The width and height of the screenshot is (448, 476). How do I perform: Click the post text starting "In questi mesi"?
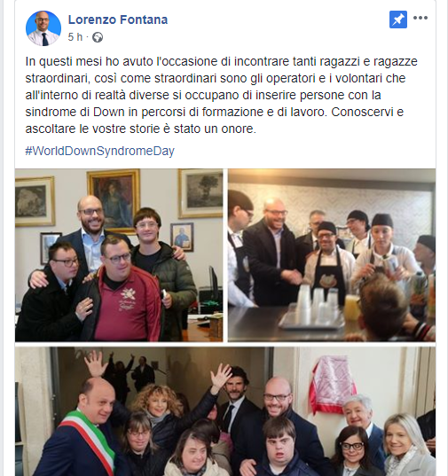point(222,95)
